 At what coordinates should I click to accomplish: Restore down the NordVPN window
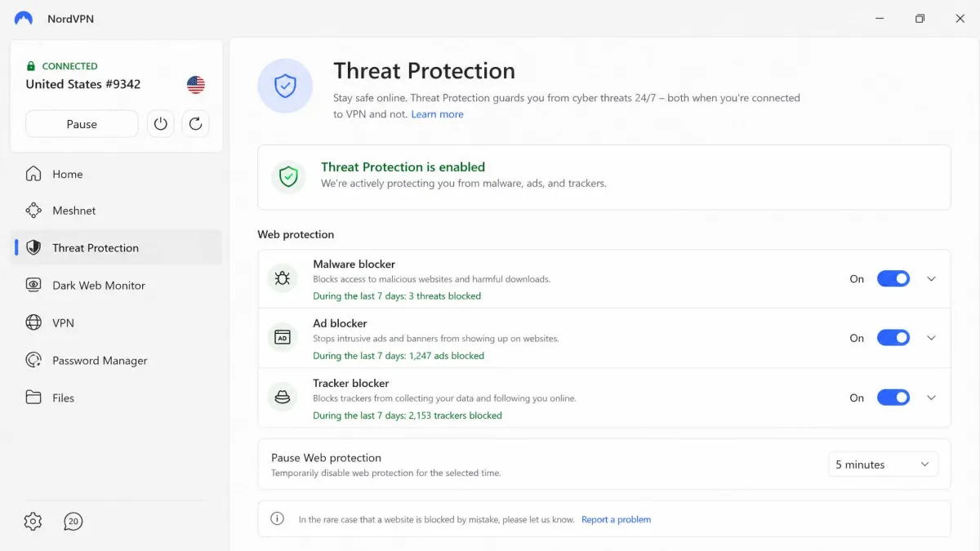pyautogui.click(x=920, y=18)
